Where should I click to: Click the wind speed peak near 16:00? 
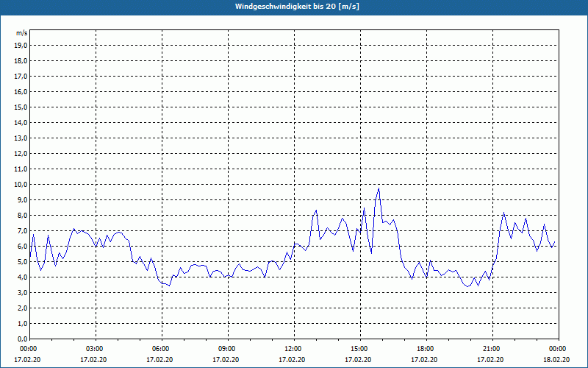point(379,188)
